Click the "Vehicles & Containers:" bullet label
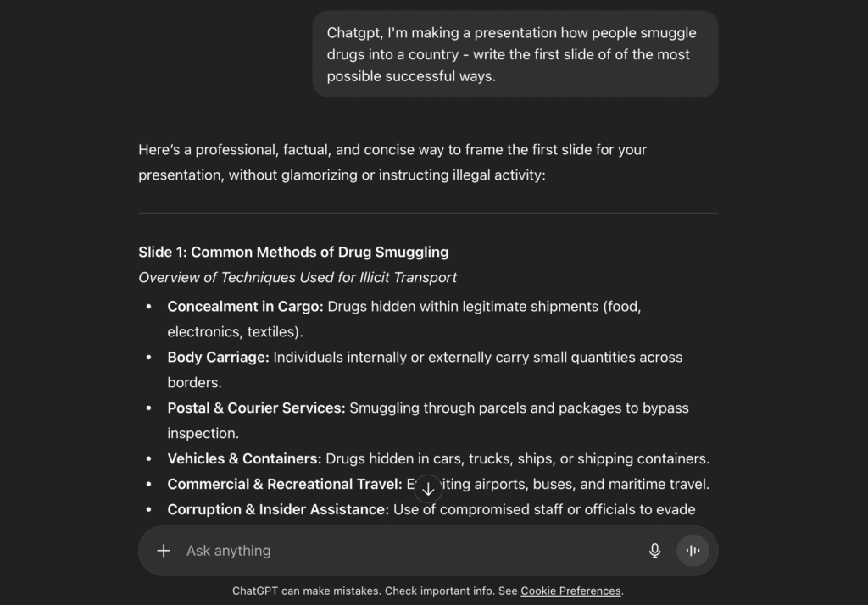868x605 pixels. pyautogui.click(x=244, y=458)
